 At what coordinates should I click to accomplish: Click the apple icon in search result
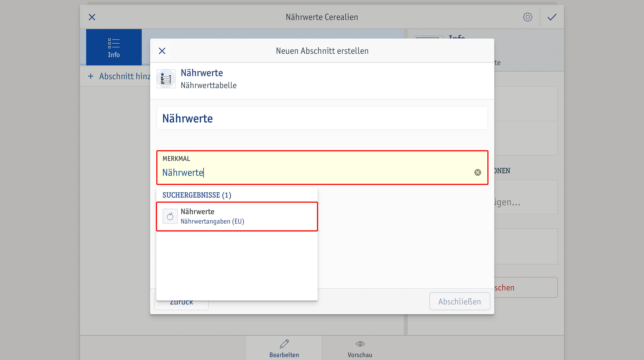[170, 216]
